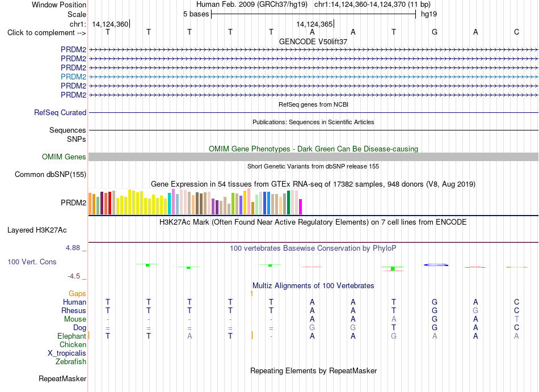Click the dark maroon bar in GTEx chart
Screen dimensions: 539x392
point(102,204)
